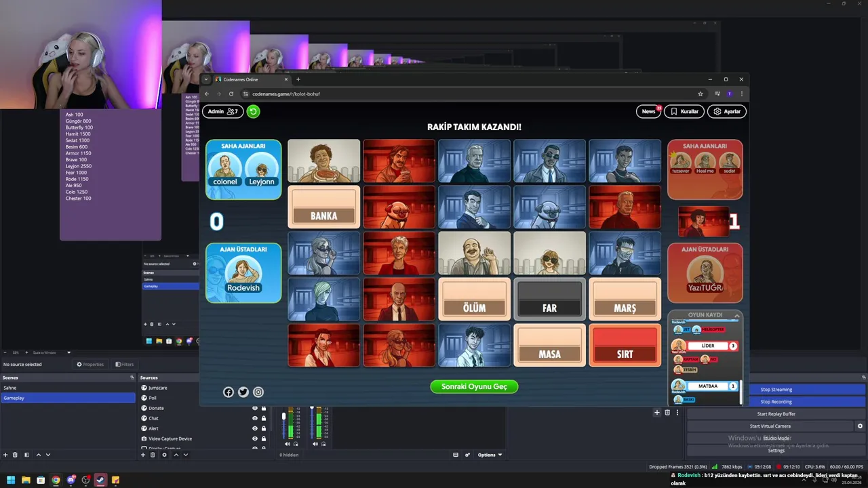Add a new source in OBS
868x488 pixels.
pyautogui.click(x=143, y=455)
